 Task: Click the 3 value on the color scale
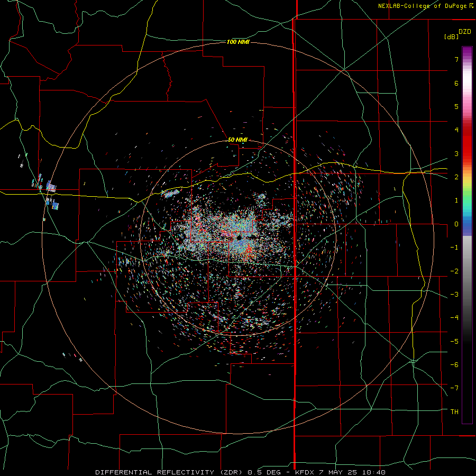pyautogui.click(x=456, y=153)
